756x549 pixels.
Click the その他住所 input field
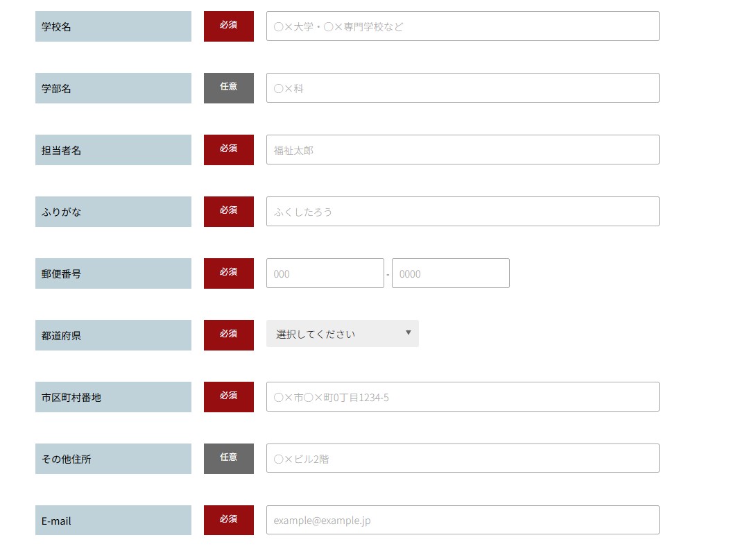pyautogui.click(x=463, y=459)
